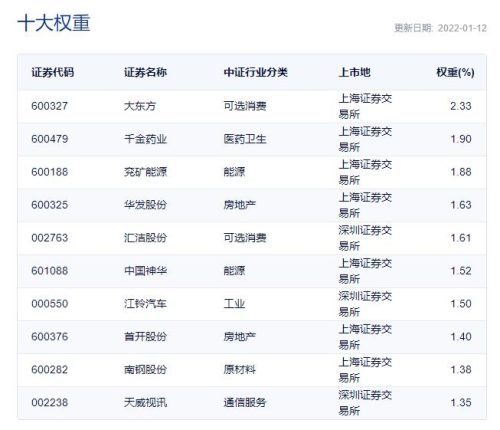Select security name 首开股份
500x430 pixels.
tap(145, 337)
